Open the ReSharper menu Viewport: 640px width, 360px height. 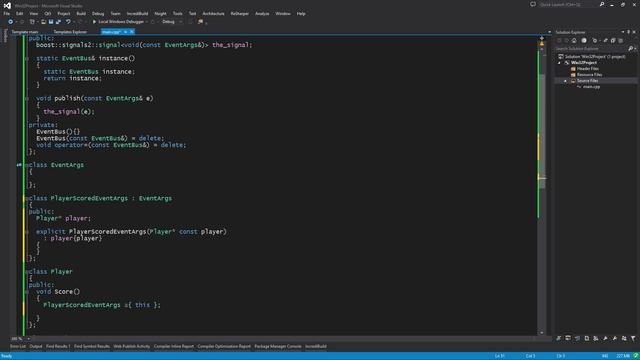[x=240, y=13]
